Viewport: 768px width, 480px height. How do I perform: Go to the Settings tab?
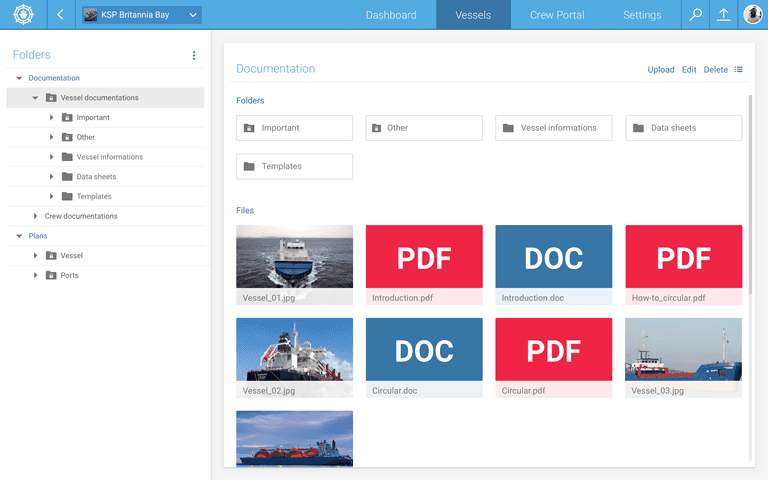pyautogui.click(x=642, y=15)
